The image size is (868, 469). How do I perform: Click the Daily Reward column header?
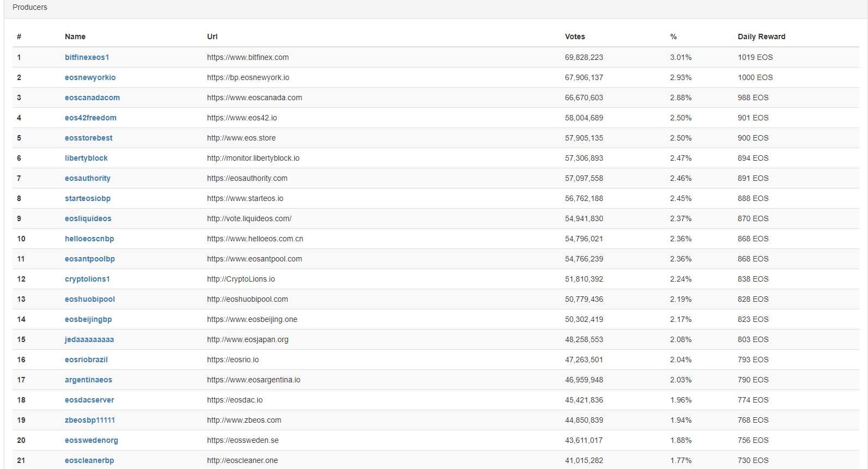click(761, 36)
